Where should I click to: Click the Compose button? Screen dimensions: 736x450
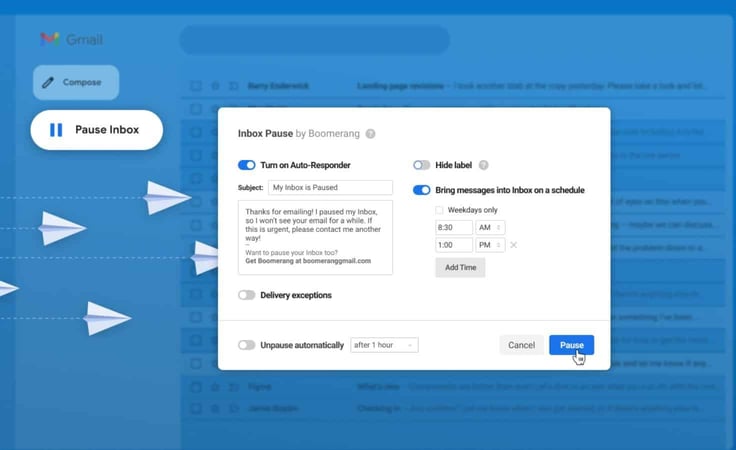(76, 83)
